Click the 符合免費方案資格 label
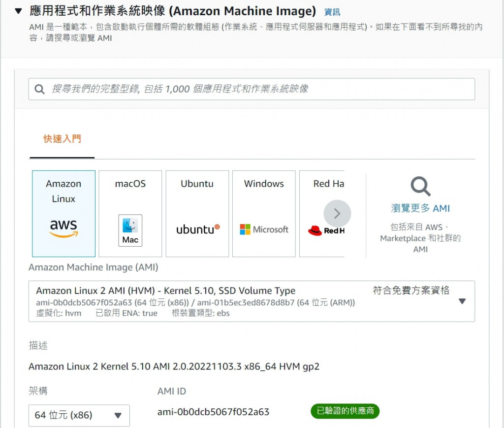The height and width of the screenshot is (428, 504). 411,291
